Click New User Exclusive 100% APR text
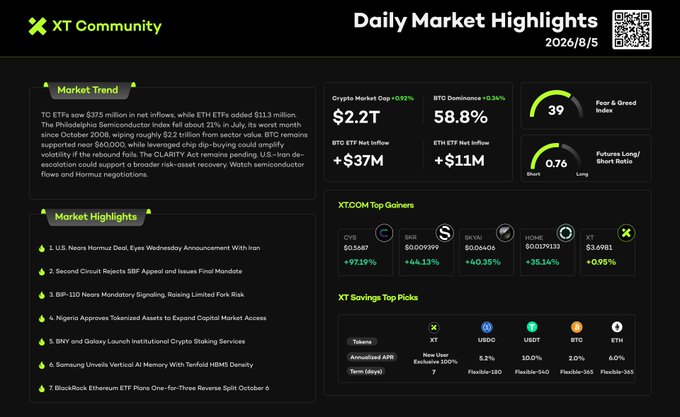680x417 pixels. pyautogui.click(x=435, y=358)
